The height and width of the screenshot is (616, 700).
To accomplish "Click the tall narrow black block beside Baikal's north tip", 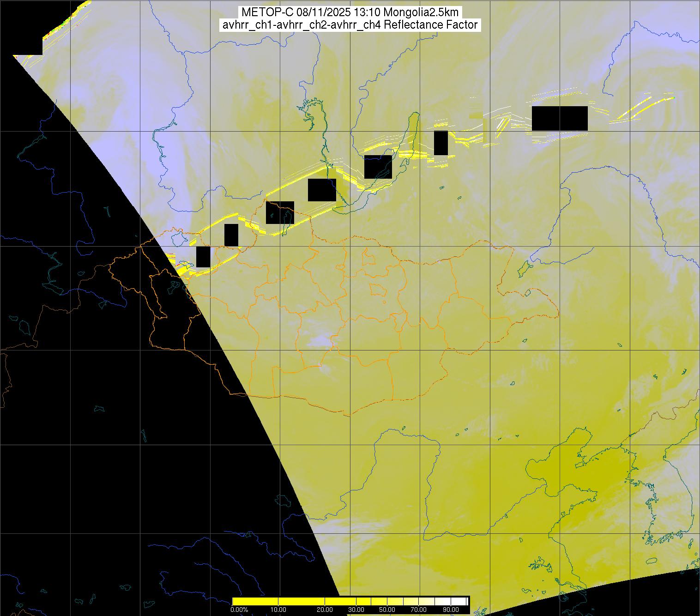I will coord(441,143).
